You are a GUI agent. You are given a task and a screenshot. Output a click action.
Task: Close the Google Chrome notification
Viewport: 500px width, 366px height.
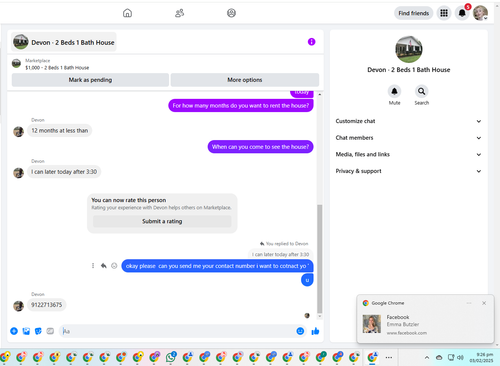(x=484, y=303)
